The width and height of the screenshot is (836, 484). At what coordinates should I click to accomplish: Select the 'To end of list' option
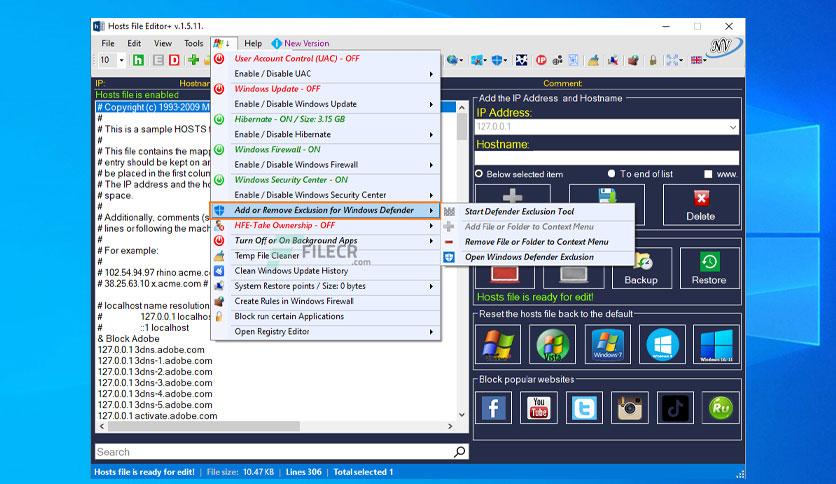point(612,174)
